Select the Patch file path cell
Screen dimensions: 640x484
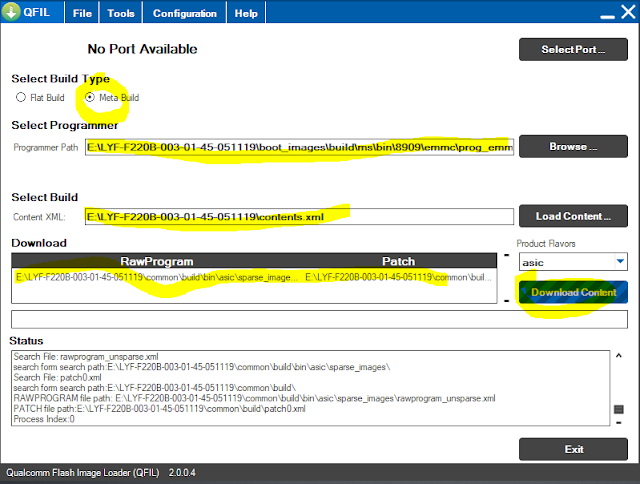398,278
